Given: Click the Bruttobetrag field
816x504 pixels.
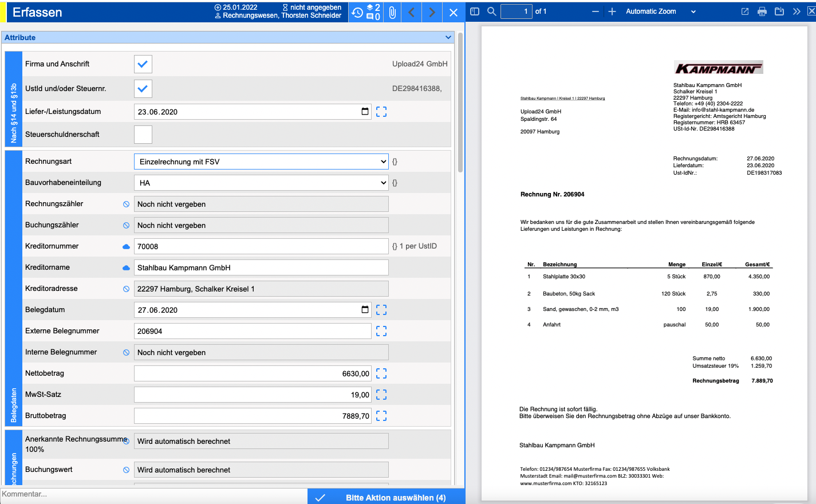Looking at the screenshot, I should [x=253, y=416].
